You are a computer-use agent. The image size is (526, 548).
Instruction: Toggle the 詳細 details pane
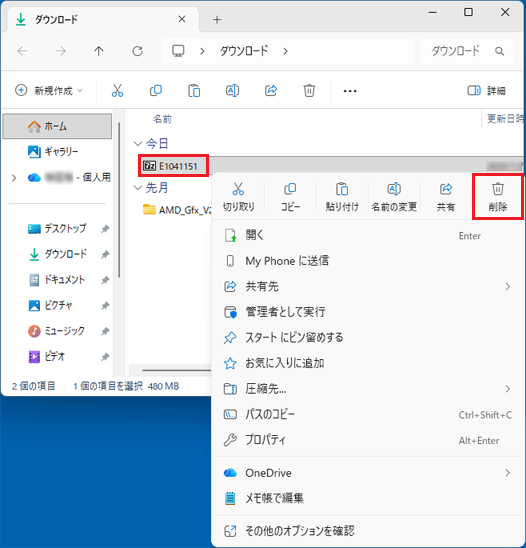486,91
